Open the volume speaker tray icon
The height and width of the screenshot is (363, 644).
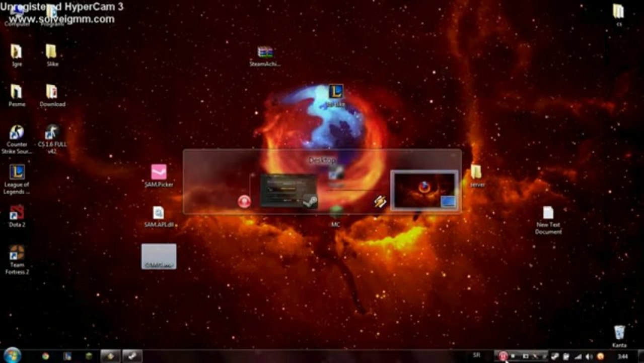click(x=589, y=356)
